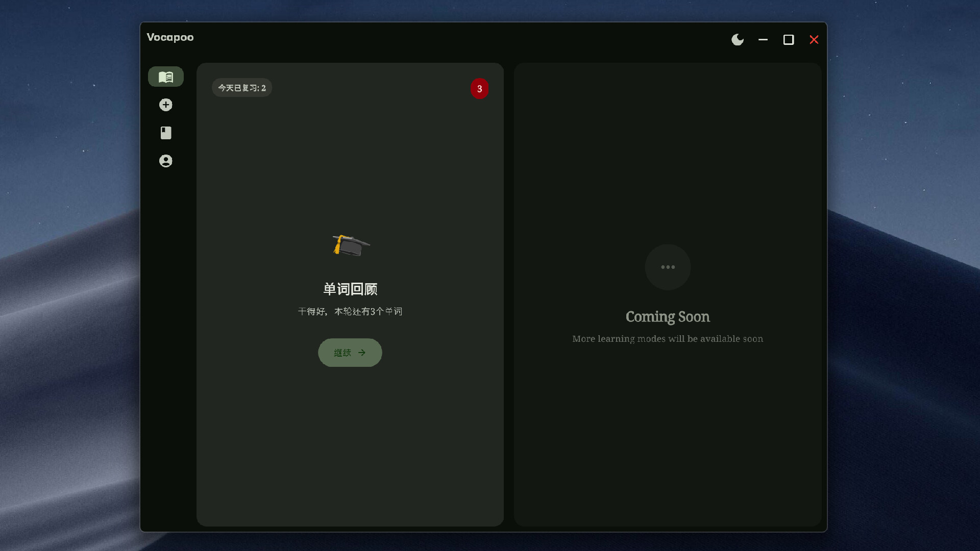Viewport: 980px width, 551px height.
Task: Click the arrow inside the 继续 button
Action: (362, 353)
